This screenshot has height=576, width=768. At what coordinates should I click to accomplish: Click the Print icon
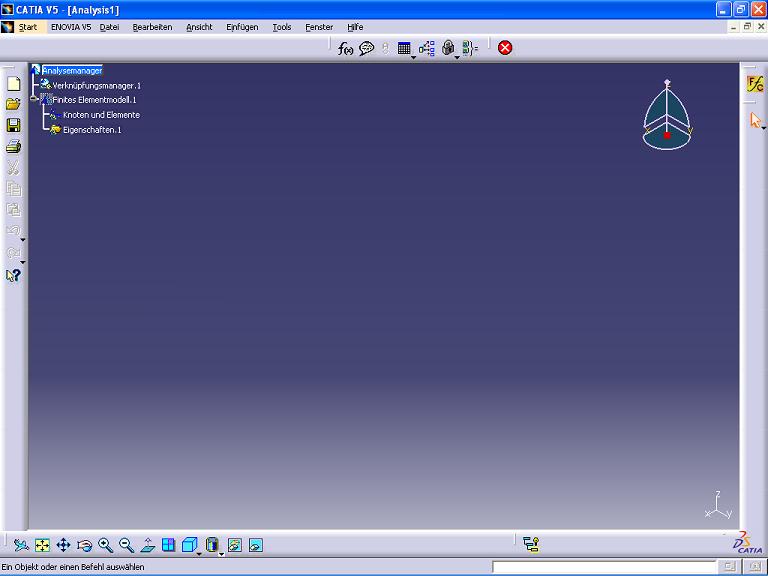pyautogui.click(x=14, y=146)
